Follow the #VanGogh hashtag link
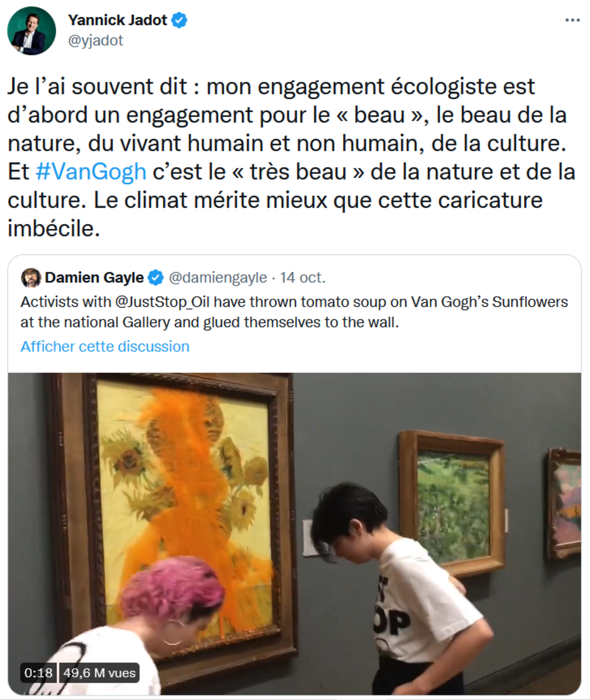The height and width of the screenshot is (700, 590). coord(91,172)
